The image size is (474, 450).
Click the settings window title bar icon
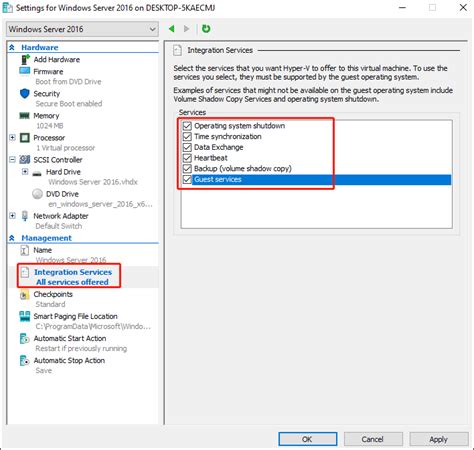[x=8, y=8]
